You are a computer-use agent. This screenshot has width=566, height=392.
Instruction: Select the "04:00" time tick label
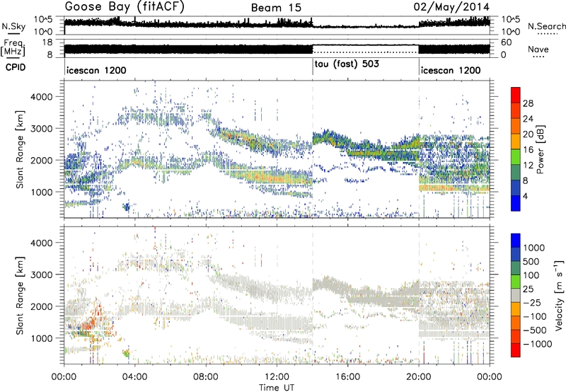[x=135, y=377]
